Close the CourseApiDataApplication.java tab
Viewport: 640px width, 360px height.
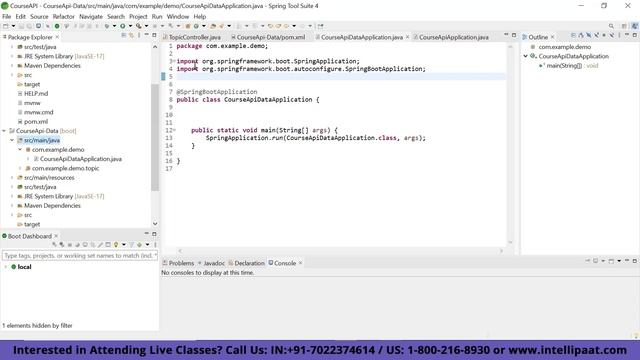click(407, 37)
